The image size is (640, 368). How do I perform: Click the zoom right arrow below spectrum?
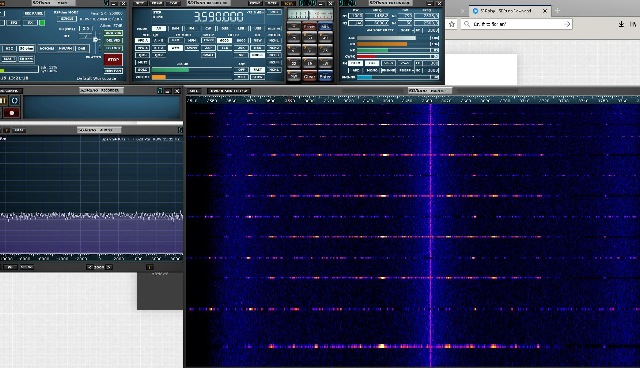[109, 267]
